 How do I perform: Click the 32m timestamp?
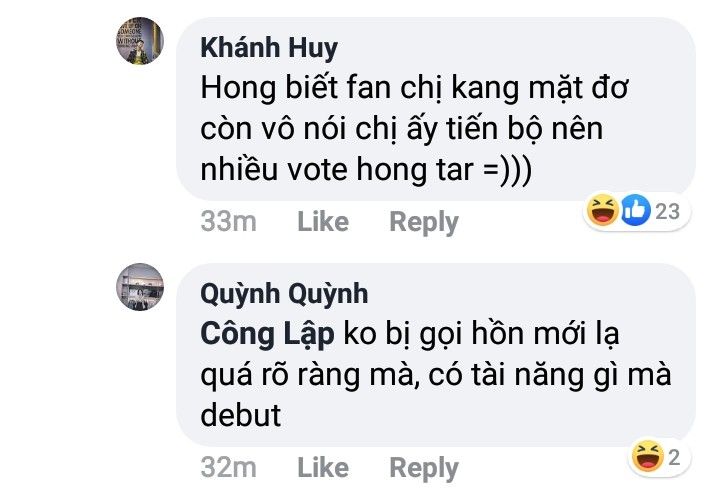tap(228, 467)
